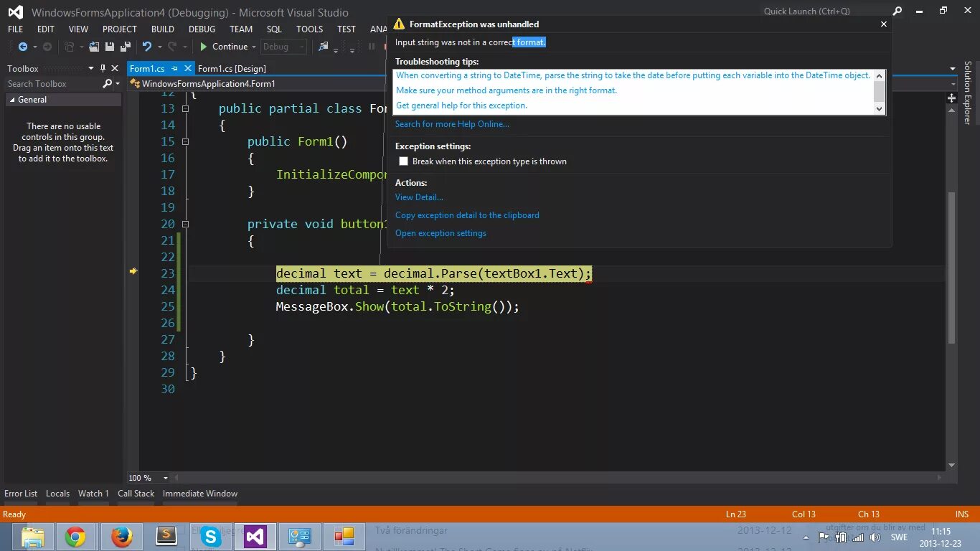
Task: Open Sublime Text from the taskbar
Action: [166, 536]
